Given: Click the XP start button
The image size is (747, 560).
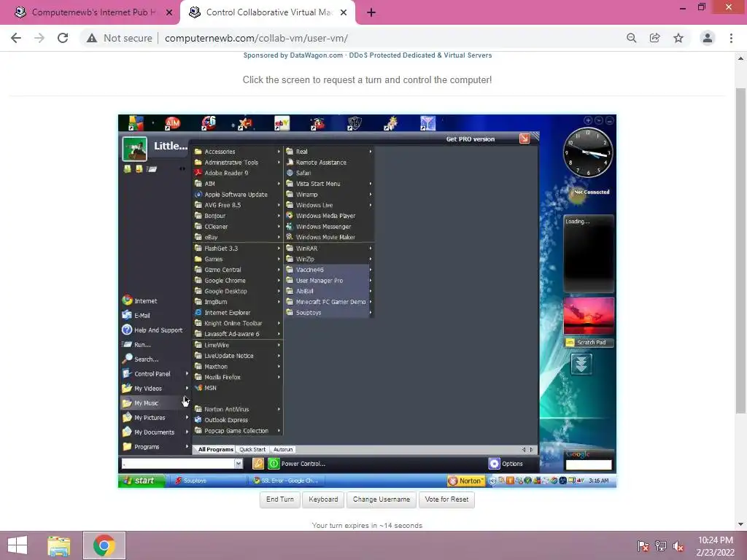Looking at the screenshot, I should (x=142, y=481).
